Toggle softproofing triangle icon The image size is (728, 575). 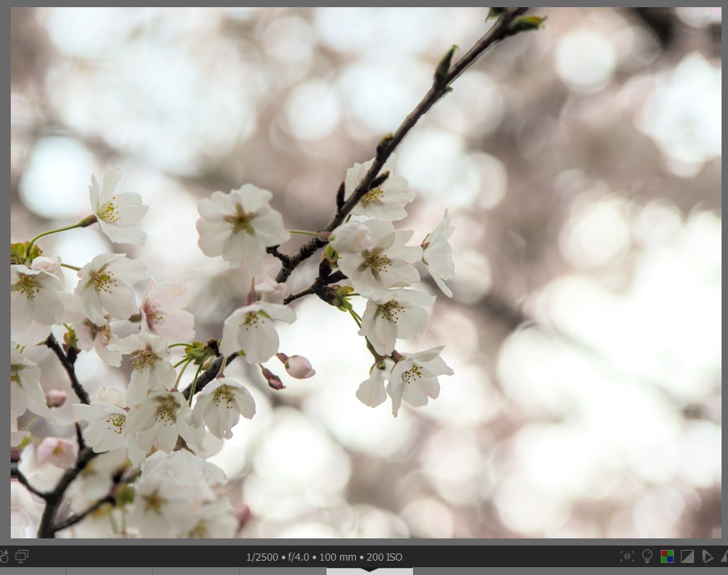707,556
